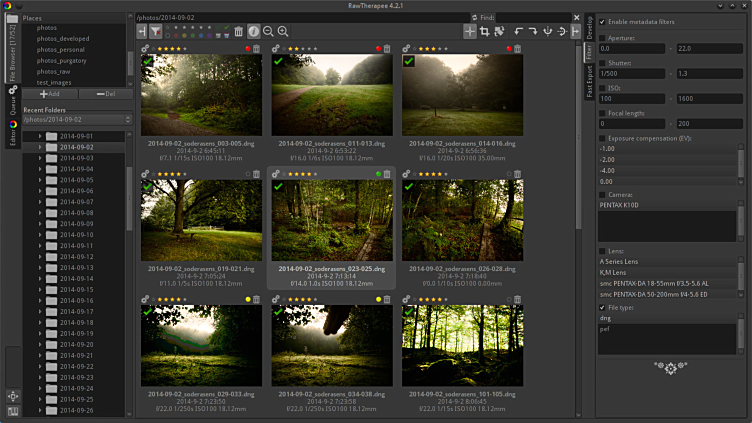Viewport: 752px width, 423px height.
Task: Click trash icon on soderasens_003-005 thumbnail
Action: coord(256,48)
